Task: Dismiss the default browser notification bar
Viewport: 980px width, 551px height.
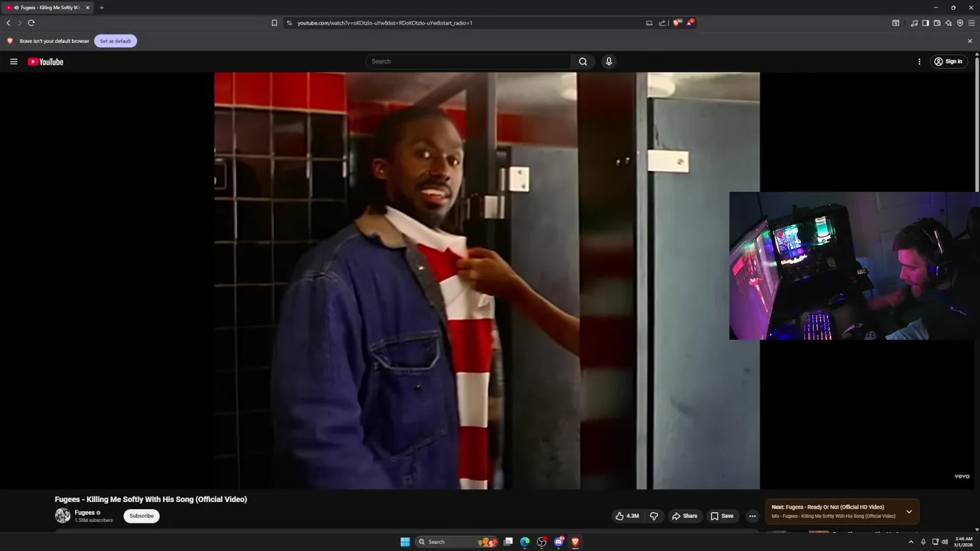Action: click(x=970, y=41)
